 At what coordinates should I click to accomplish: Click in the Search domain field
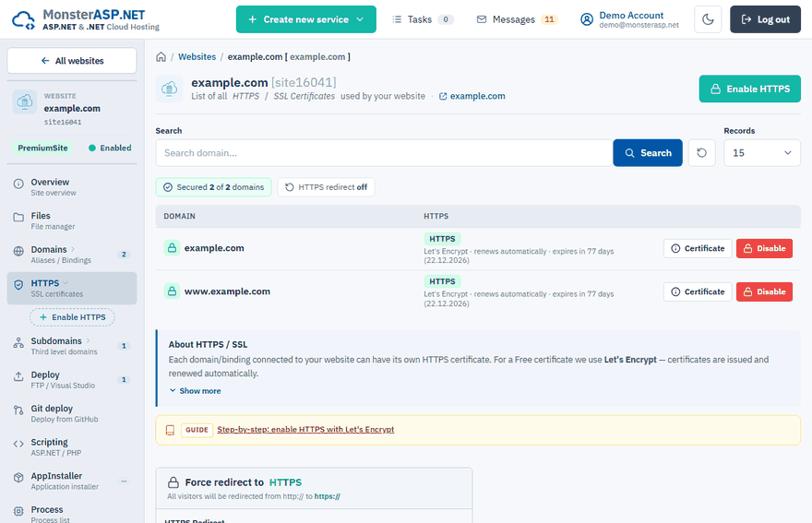[x=384, y=153]
